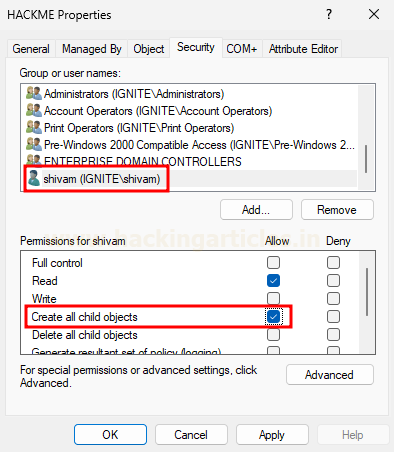Image resolution: width=394 pixels, height=452 pixels.
Task: Click the Full control permission label
Action: coord(57,263)
